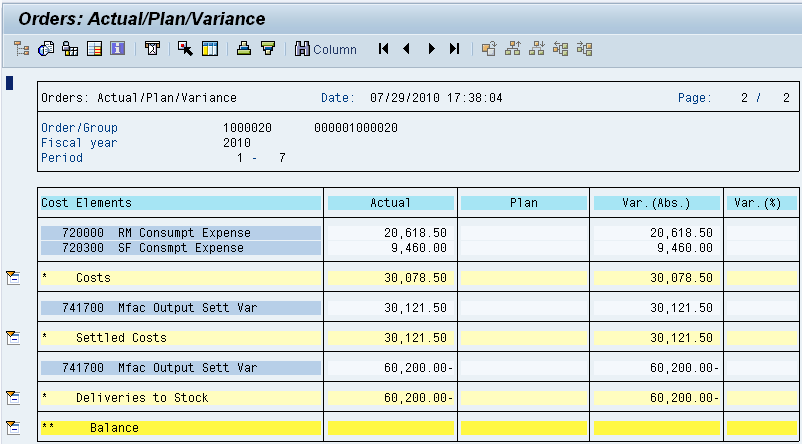Collapse the Balance total row
802x444 pixels.
(x=13, y=428)
